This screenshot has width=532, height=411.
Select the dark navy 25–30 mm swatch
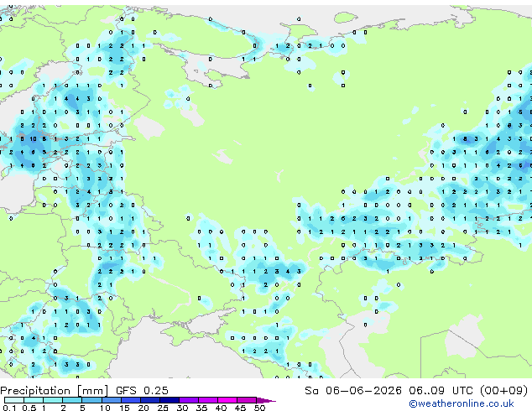tap(170, 400)
